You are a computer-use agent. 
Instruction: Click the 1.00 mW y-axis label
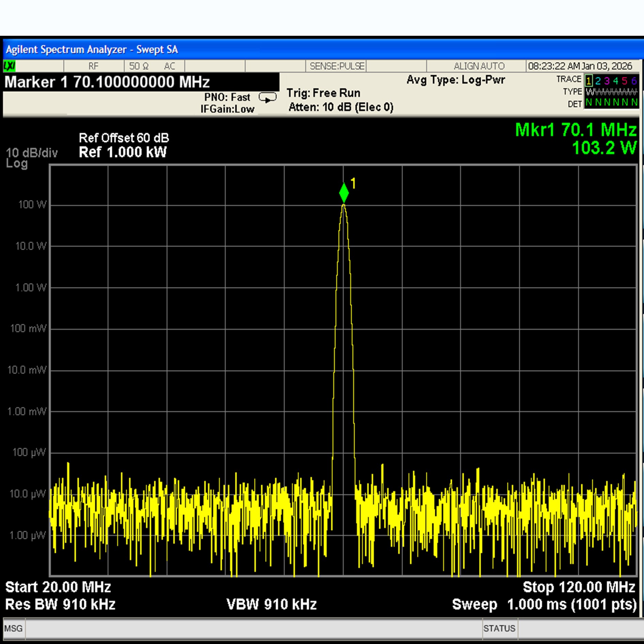pos(27,412)
